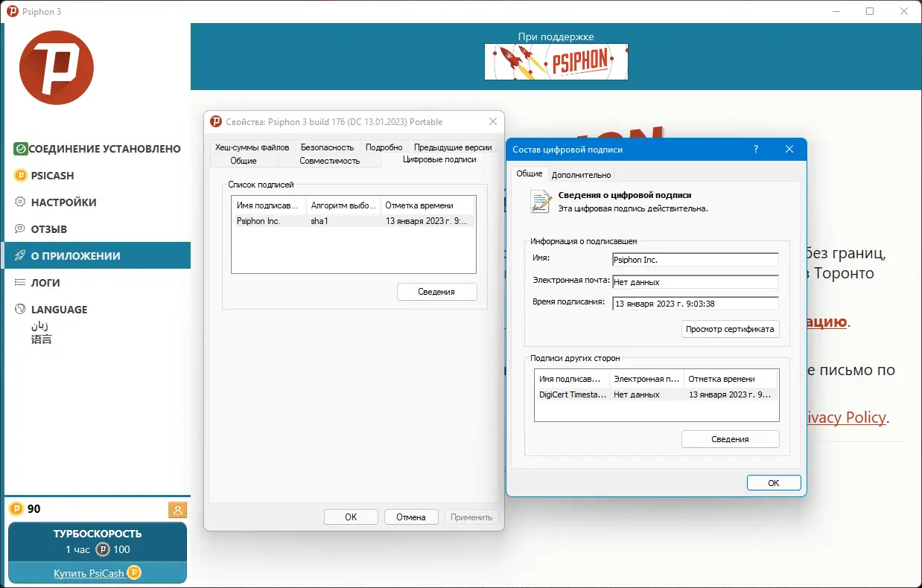This screenshot has height=588, width=922.
Task: Maximize the Psiphon 3 main window
Action: (x=870, y=11)
